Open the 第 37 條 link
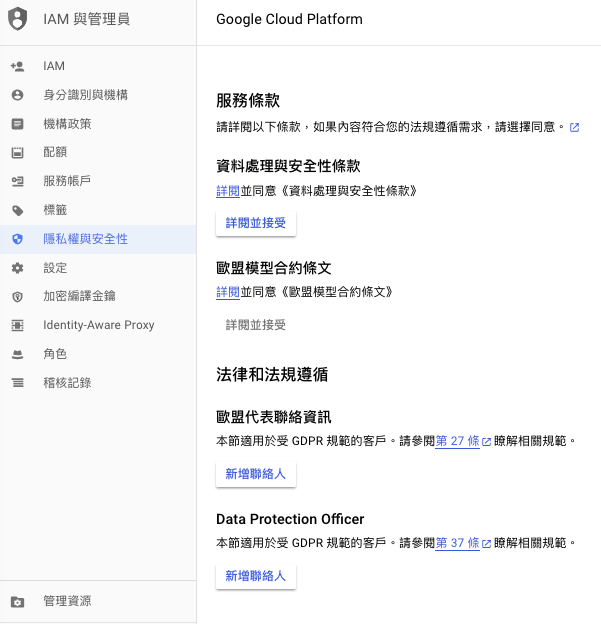Screen dimensions: 601x624 tap(458, 543)
